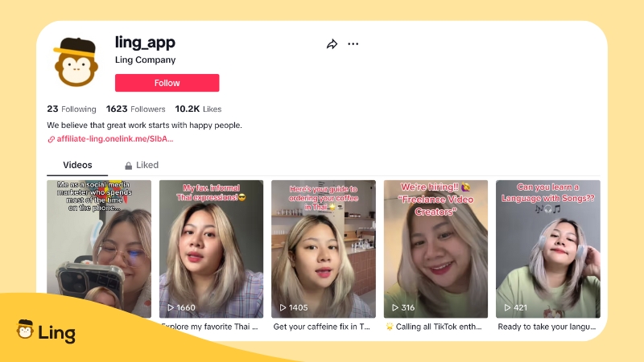The width and height of the screenshot is (644, 362).
Task: Click the Ling monkey logo at bottom left
Action: coord(25,329)
